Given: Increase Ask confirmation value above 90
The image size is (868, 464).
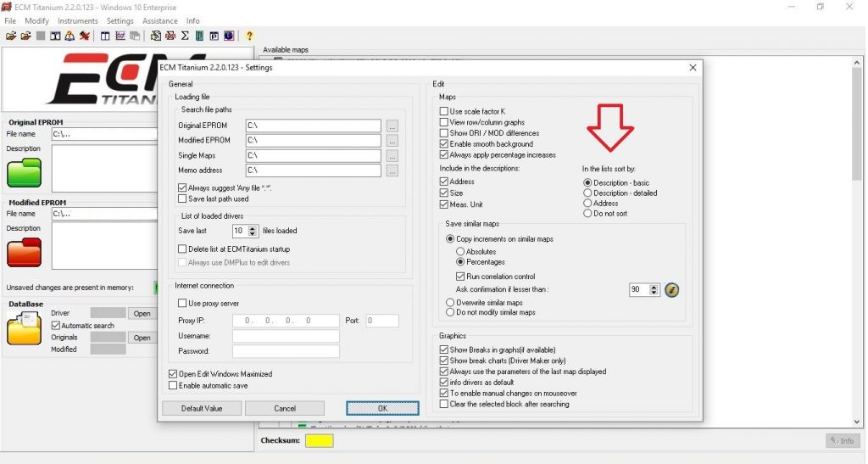Looking at the screenshot, I should 654,286.
